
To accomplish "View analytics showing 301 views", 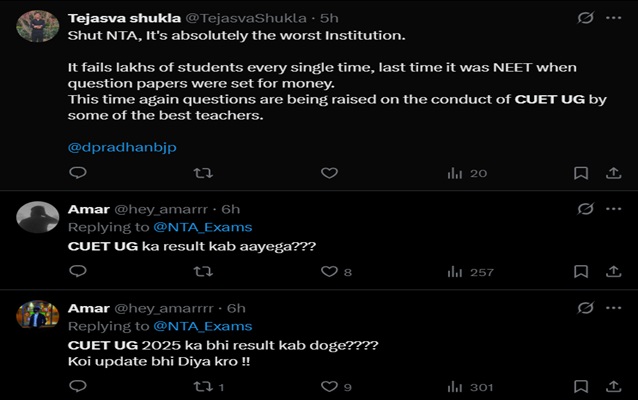I will 469,387.
